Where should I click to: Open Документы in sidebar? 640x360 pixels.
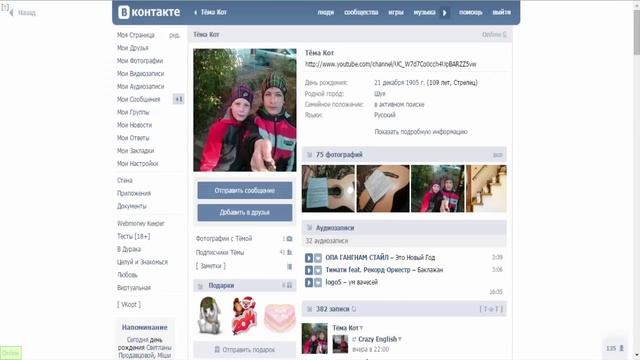click(131, 207)
